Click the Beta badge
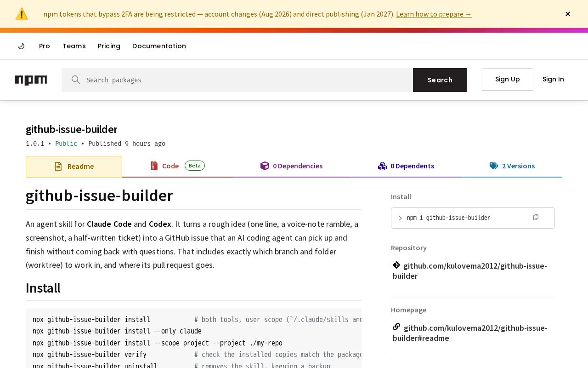The width and height of the screenshot is (588, 368). pyautogui.click(x=195, y=166)
